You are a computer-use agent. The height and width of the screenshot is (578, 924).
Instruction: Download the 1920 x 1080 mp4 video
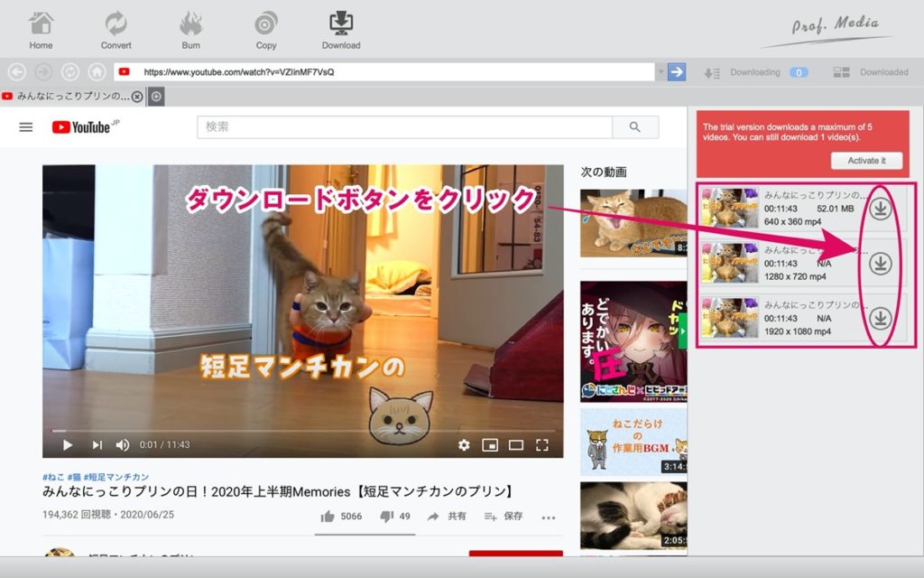tap(880, 318)
